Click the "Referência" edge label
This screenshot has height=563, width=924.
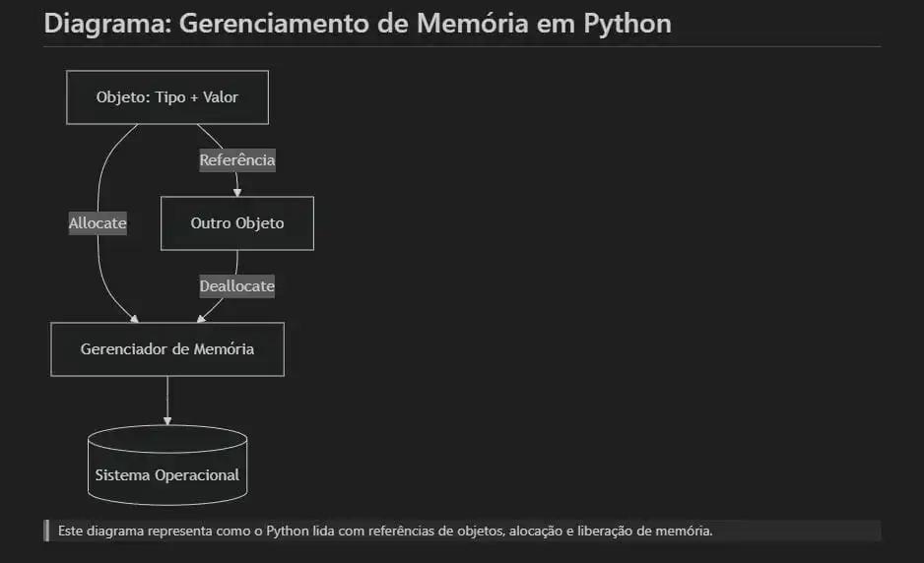236,160
